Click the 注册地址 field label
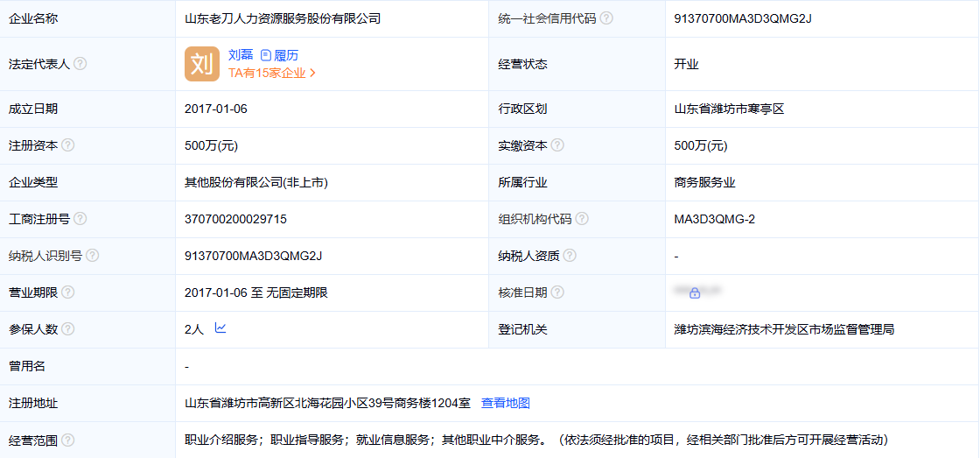980x458 pixels. point(33,403)
